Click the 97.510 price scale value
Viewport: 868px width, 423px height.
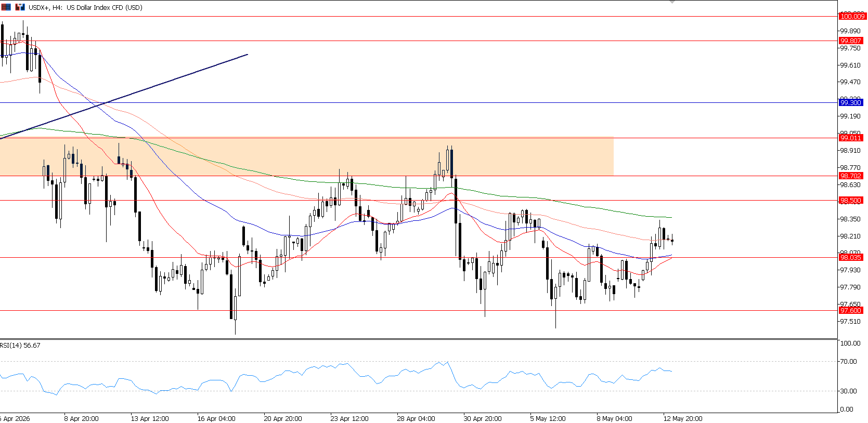850,322
